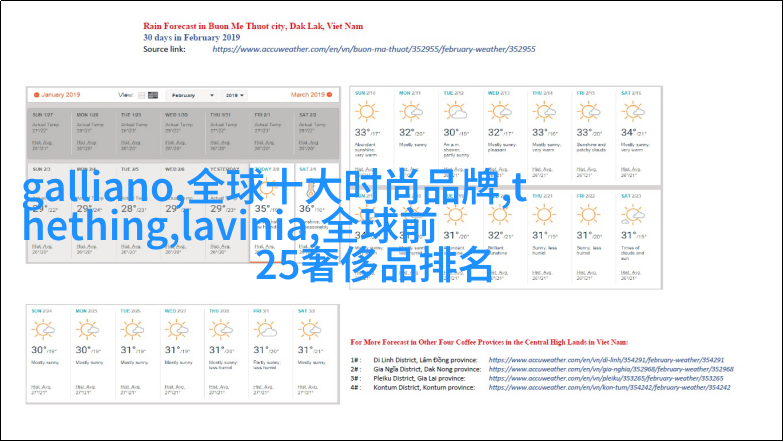Viewport: 784px width, 442px height.
Task: Click the 30° high temperature for SUN 2/24
Action: coord(38,350)
